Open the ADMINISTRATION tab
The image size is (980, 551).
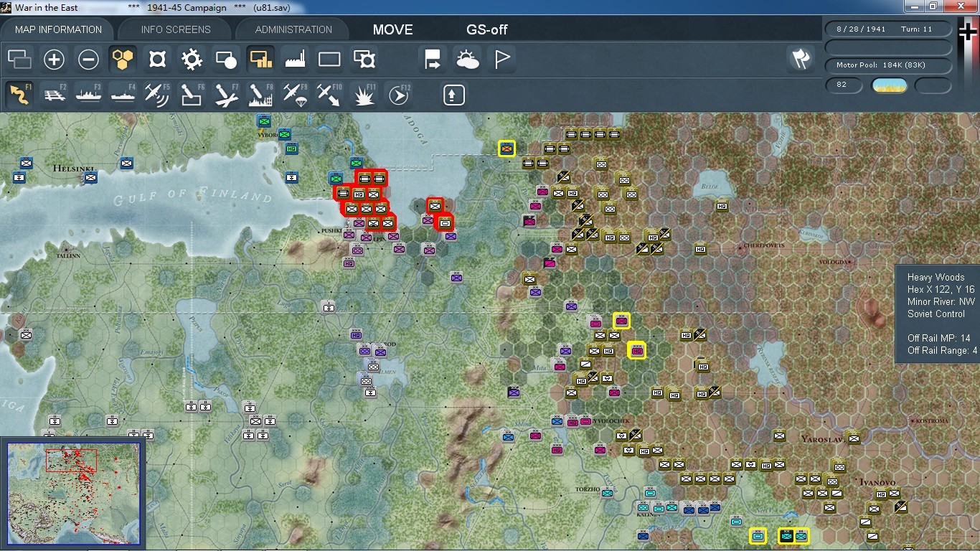293,29
